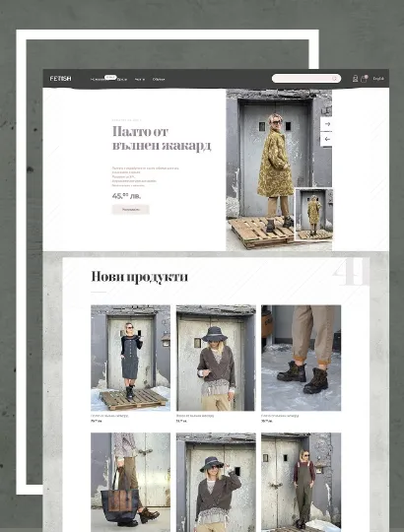
Task: Click the title under the black boots product
Action: pyautogui.click(x=280, y=416)
